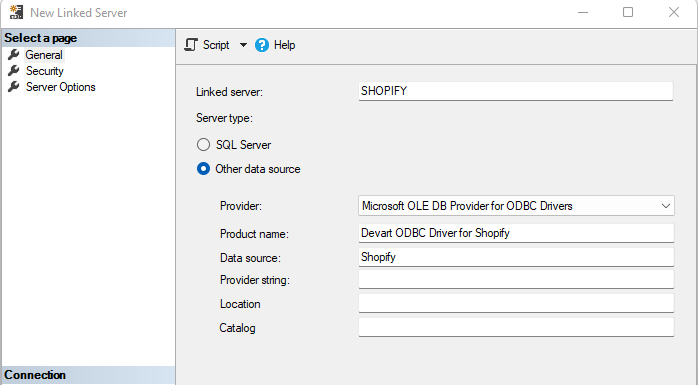Click the Data source field containing Shopify
Image resolution: width=698 pixels, height=385 pixels.
[x=516, y=257]
